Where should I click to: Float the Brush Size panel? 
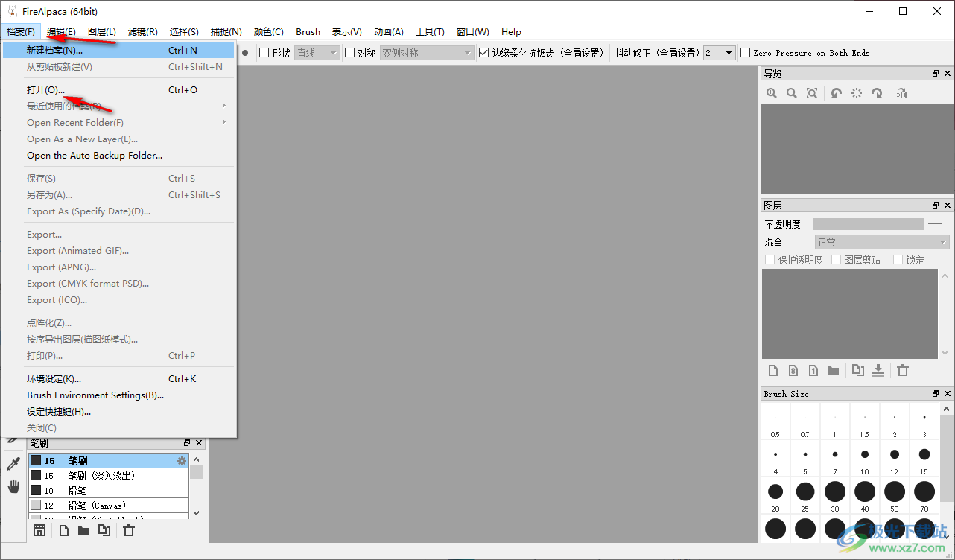coord(936,394)
